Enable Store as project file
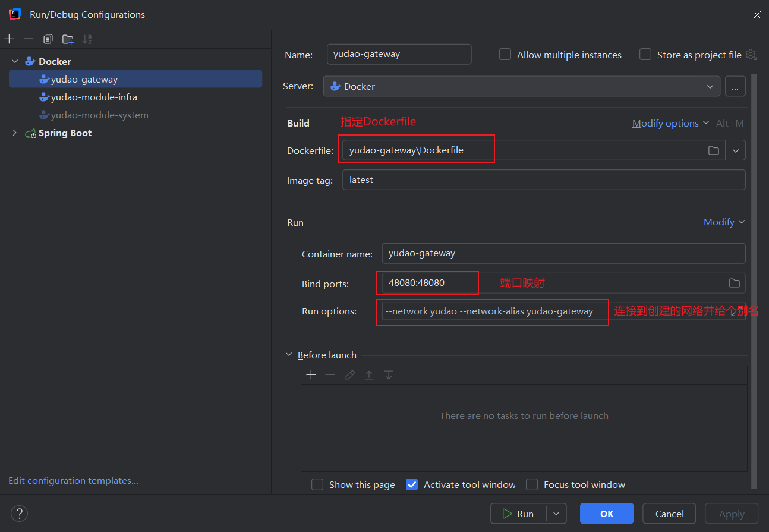 click(x=645, y=55)
